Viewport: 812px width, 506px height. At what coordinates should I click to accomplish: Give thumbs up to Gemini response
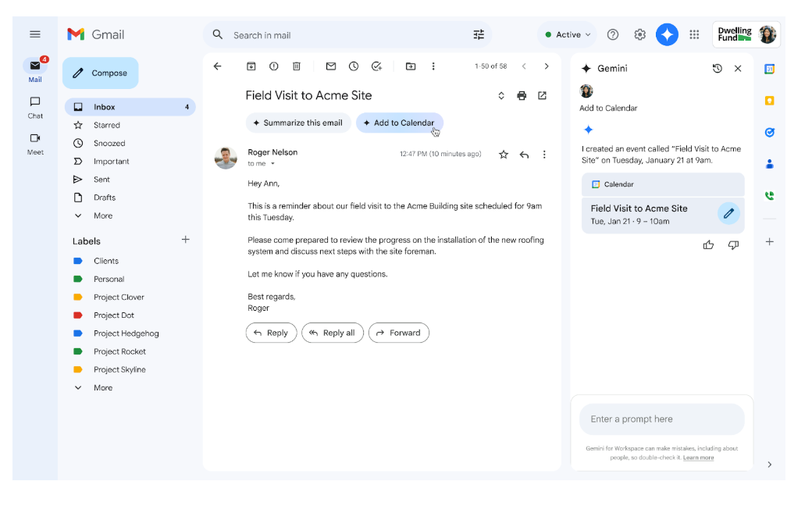click(x=708, y=245)
